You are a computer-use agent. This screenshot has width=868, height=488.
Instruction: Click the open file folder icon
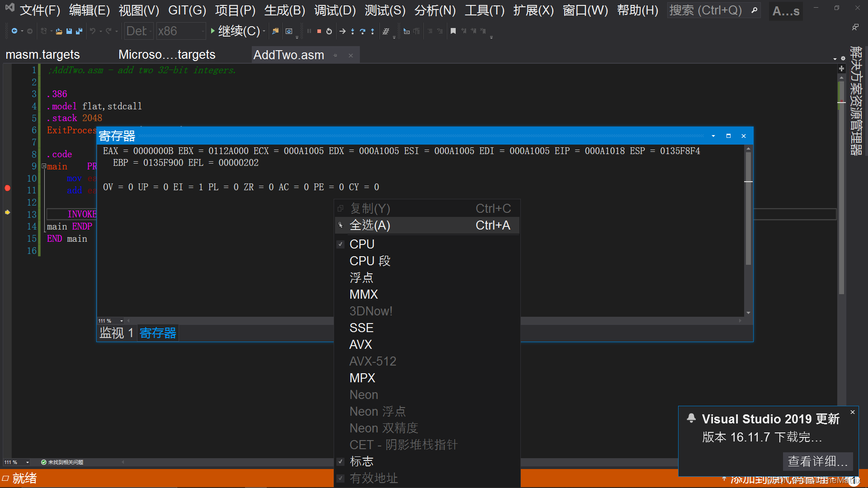59,31
